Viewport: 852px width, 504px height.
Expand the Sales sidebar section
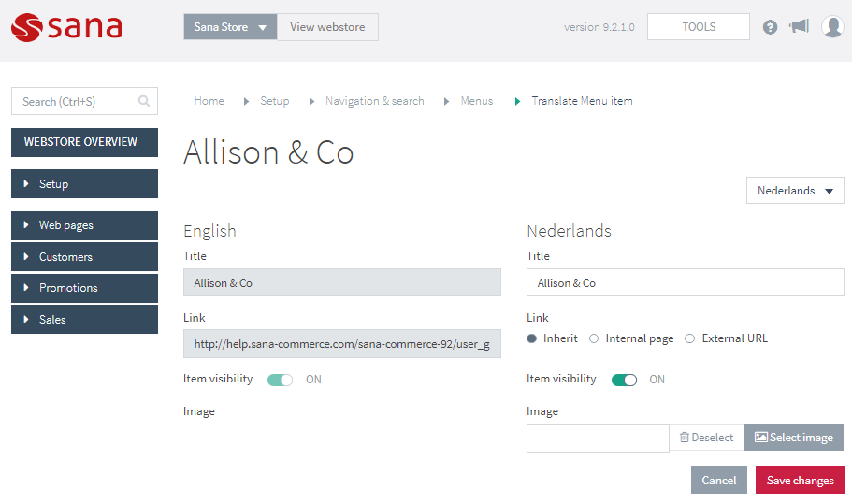tap(84, 320)
